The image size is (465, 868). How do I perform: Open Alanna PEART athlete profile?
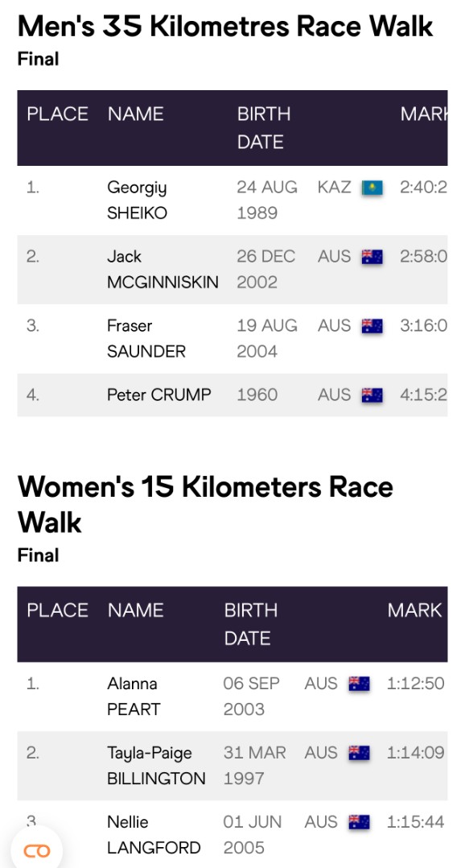[x=134, y=696]
